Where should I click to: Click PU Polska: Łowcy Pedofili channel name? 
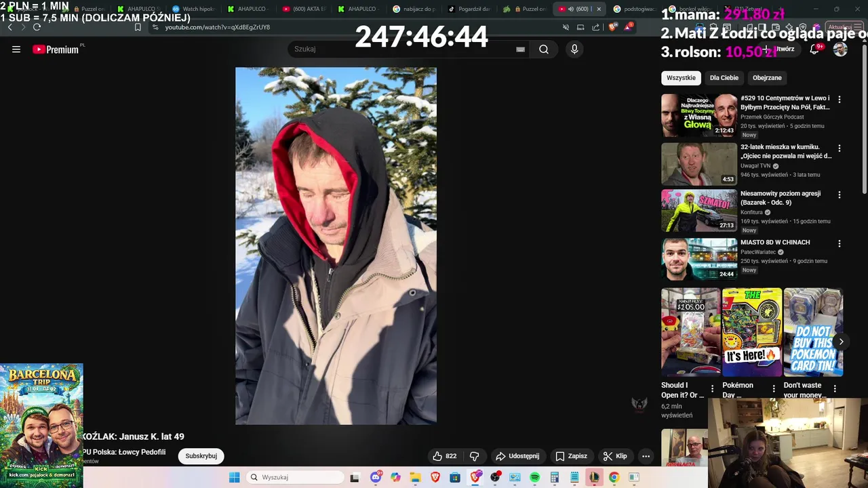124,452
